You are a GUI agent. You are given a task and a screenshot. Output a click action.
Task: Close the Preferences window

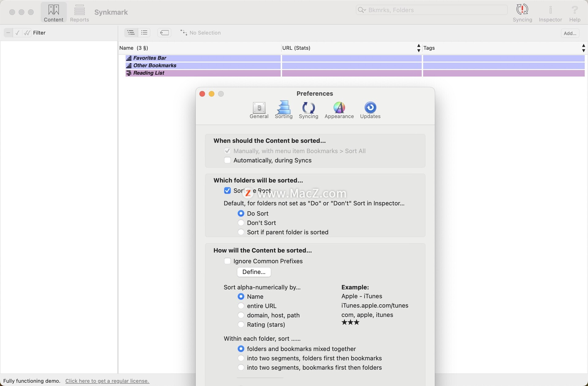[202, 94]
